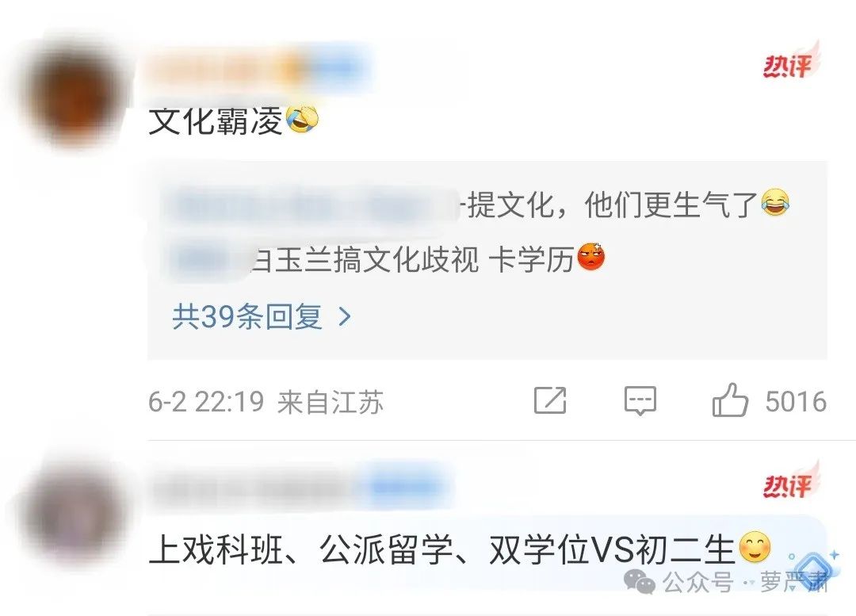Screen dimensions: 856x616
Task: Select the reply 一提文化，他们更生气了
Action: coord(475,204)
